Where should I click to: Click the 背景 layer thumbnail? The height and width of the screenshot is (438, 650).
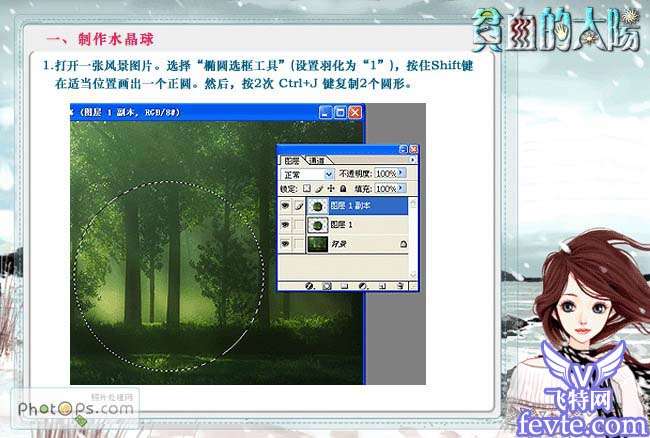317,244
